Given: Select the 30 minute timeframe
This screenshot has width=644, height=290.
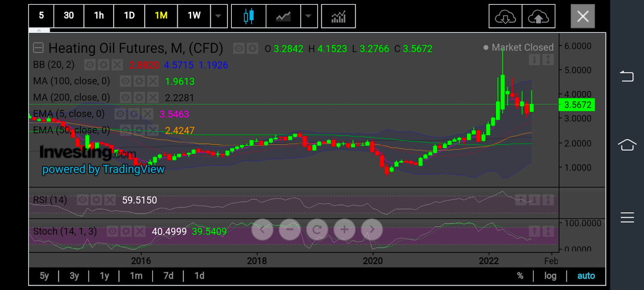Looking at the screenshot, I should coord(69,16).
